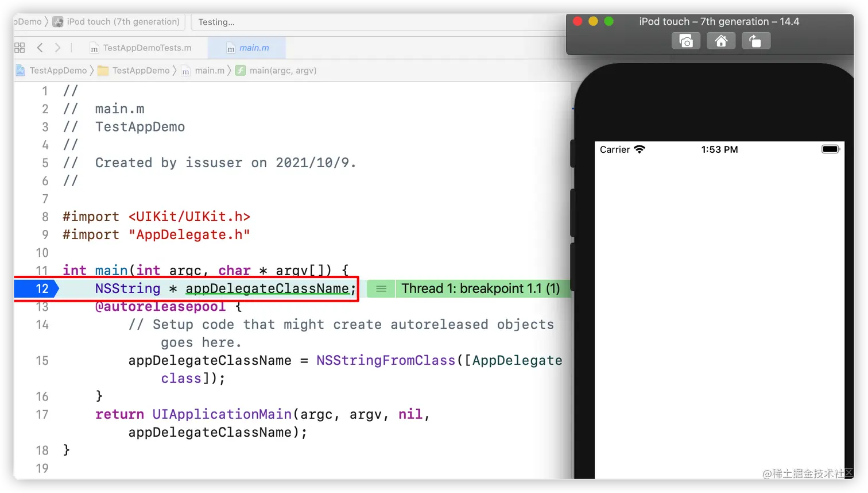Click the Thread 1 breakpoint annotation

(480, 288)
